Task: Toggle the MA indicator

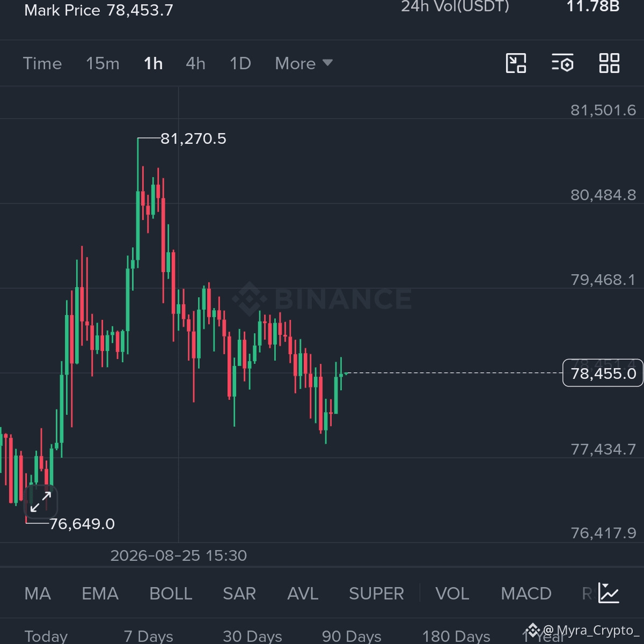Action: click(x=38, y=594)
